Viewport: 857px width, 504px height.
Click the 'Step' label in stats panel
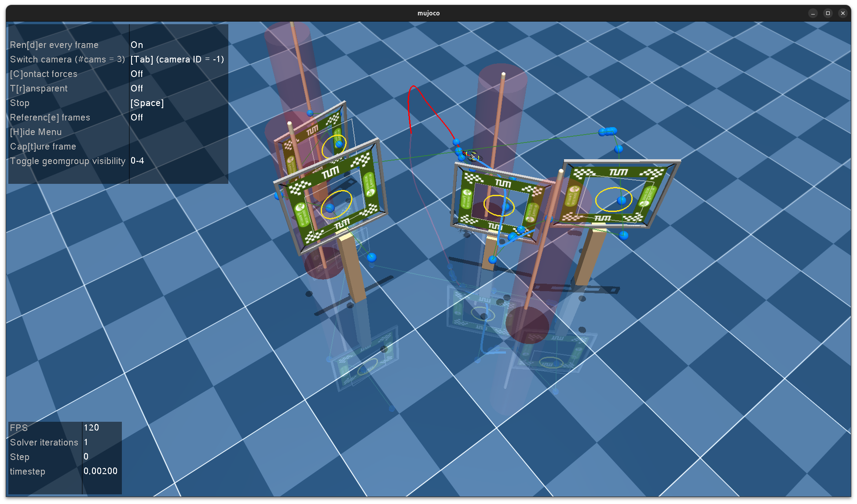coord(20,457)
